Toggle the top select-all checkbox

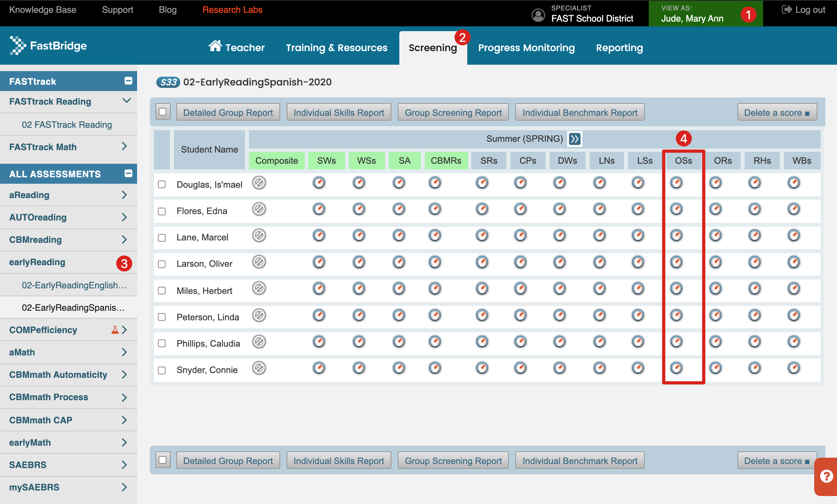click(x=163, y=112)
